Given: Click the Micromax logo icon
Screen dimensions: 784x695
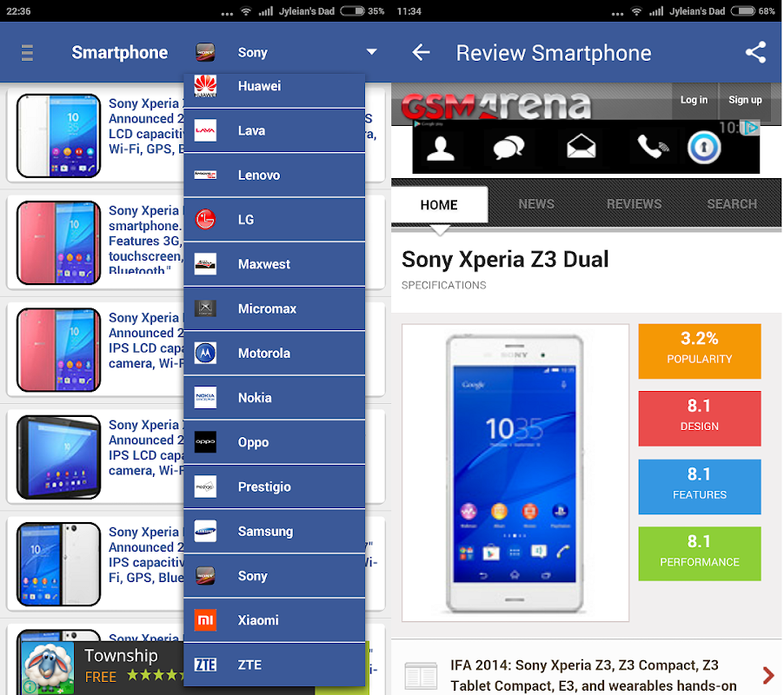Looking at the screenshot, I should (x=205, y=308).
